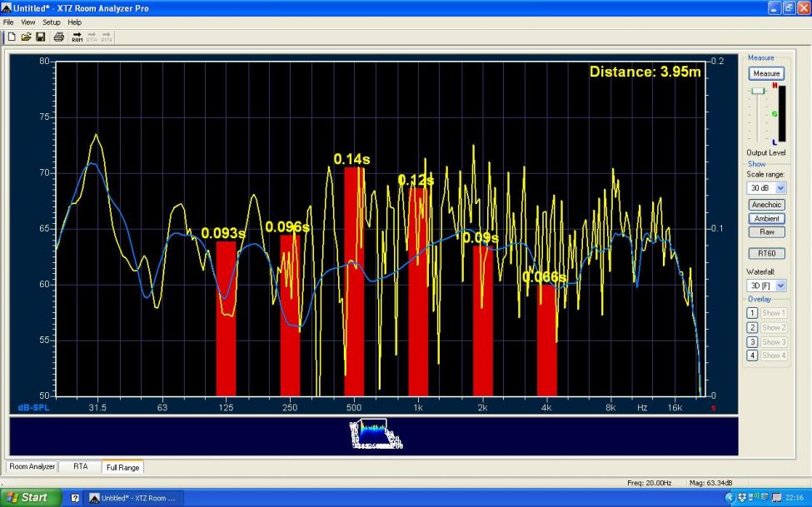Click the dB-SPL axis label
The height and width of the screenshot is (507, 812).
pos(33,408)
